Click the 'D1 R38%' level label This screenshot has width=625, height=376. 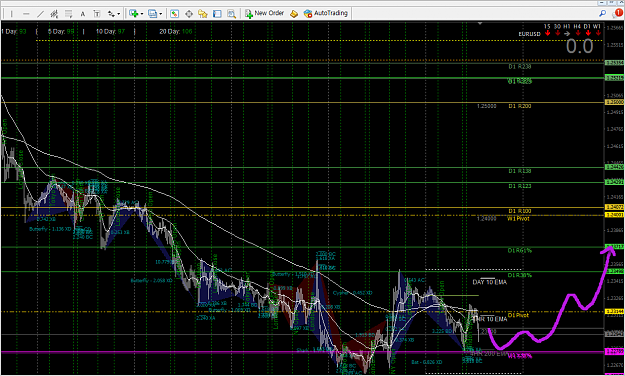pos(520,275)
